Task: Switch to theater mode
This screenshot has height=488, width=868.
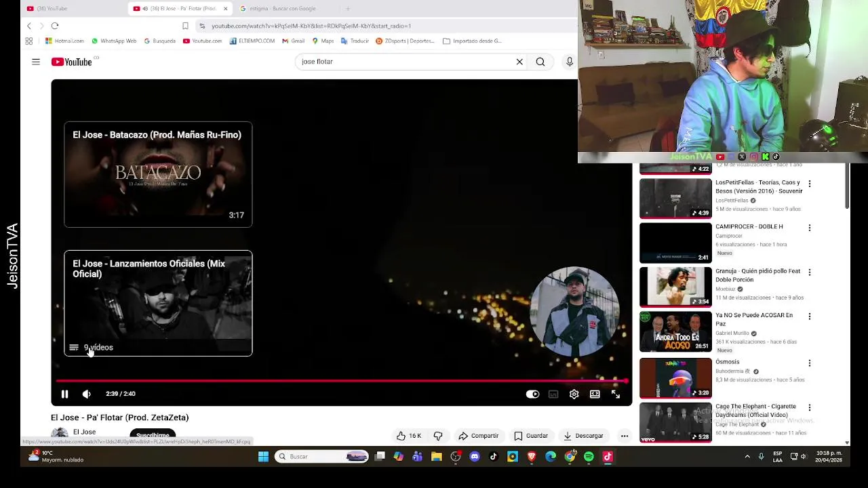Action: coord(595,394)
